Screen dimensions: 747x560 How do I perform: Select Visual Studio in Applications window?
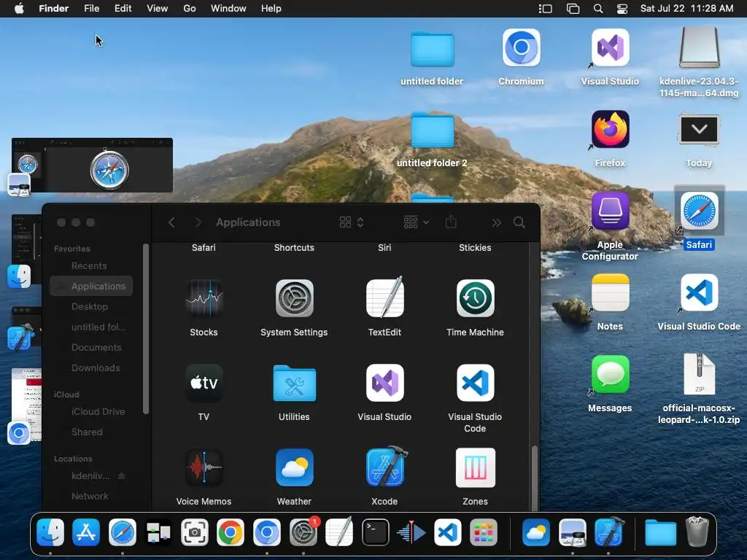[x=385, y=383]
